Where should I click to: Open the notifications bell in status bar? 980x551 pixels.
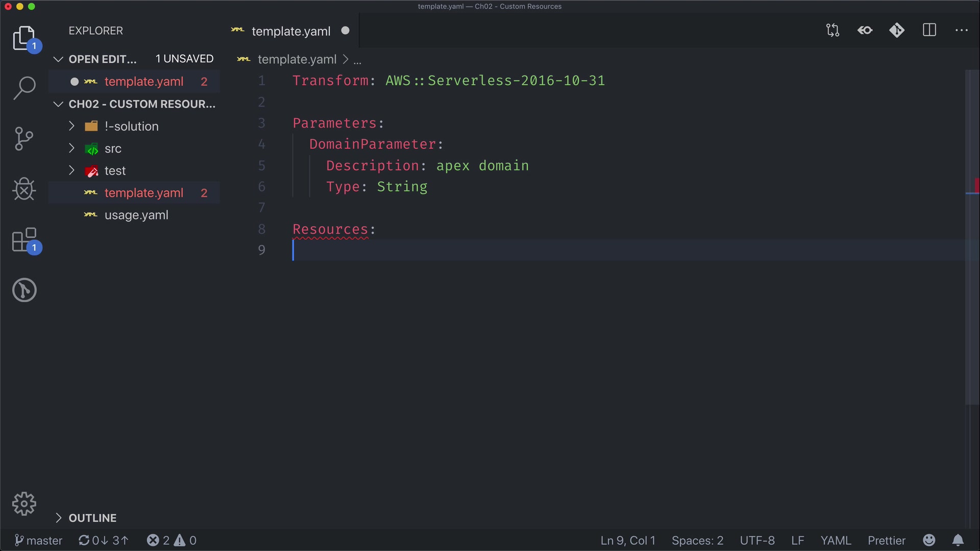[958, 540]
